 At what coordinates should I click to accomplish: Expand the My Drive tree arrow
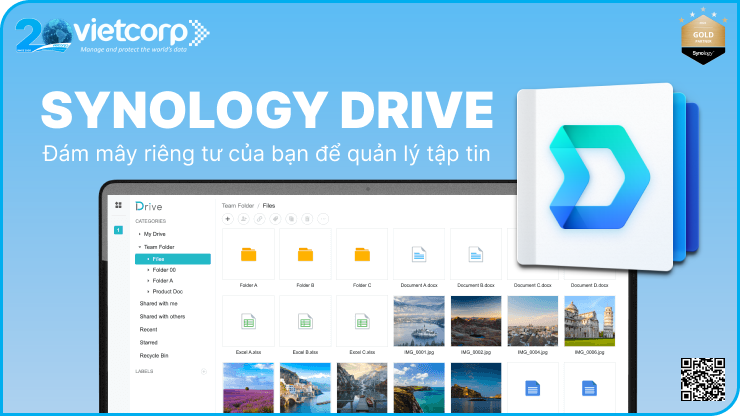click(140, 234)
